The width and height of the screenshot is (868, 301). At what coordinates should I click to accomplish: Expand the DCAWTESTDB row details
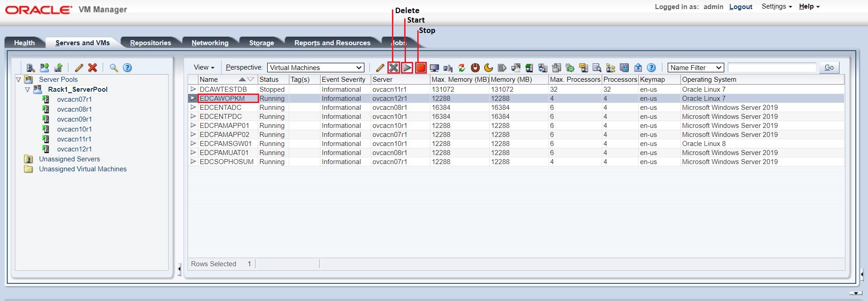(x=193, y=89)
